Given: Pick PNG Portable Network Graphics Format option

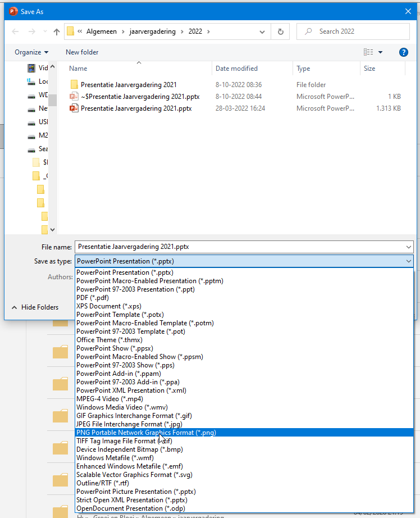Looking at the screenshot, I should (146, 433).
